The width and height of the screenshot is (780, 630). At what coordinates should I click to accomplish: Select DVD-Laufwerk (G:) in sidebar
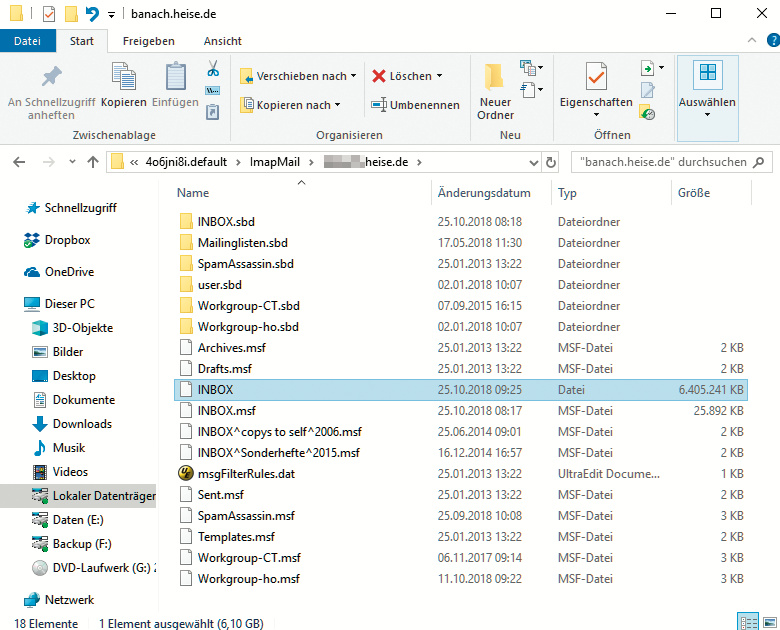click(x=94, y=568)
